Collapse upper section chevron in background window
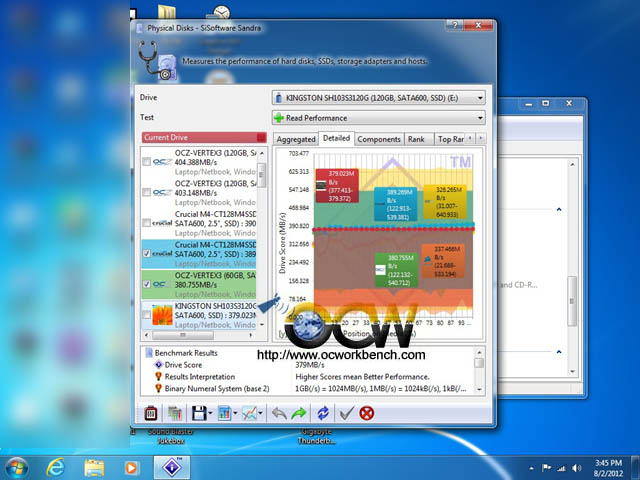Image resolution: width=640 pixels, height=480 pixels. coord(559,209)
